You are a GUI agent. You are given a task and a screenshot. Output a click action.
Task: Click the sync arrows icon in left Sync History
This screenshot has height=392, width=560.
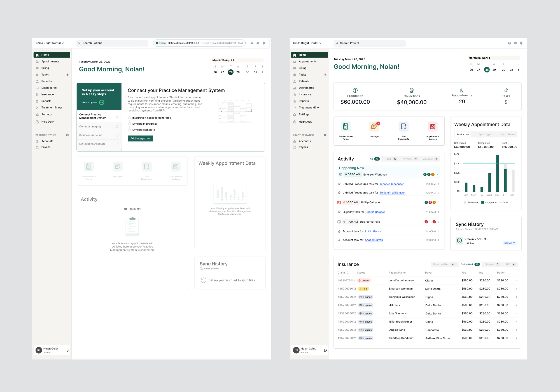pos(204,280)
